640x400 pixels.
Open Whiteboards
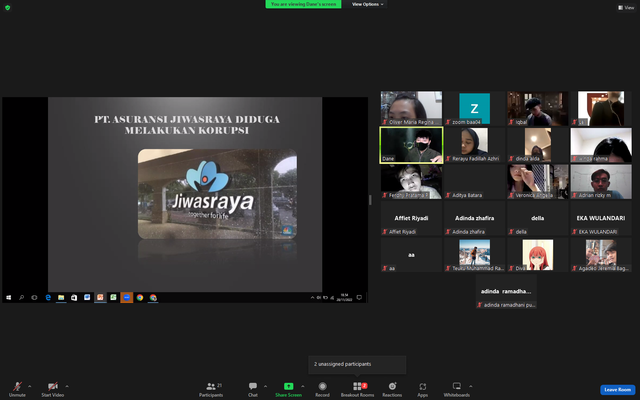click(457, 389)
